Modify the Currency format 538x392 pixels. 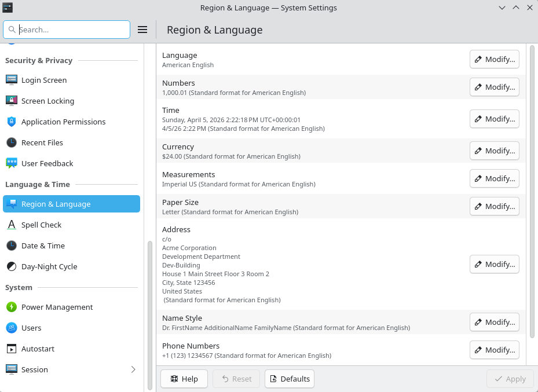(x=494, y=151)
